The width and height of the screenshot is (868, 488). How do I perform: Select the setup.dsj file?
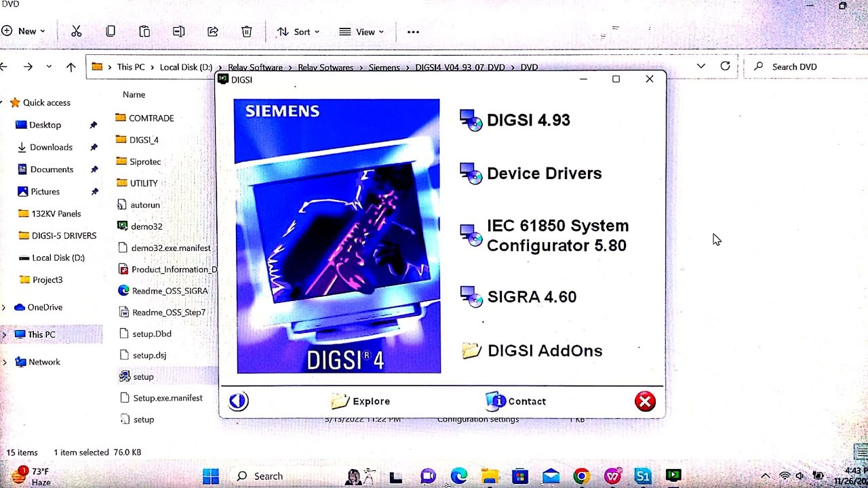click(x=142, y=355)
